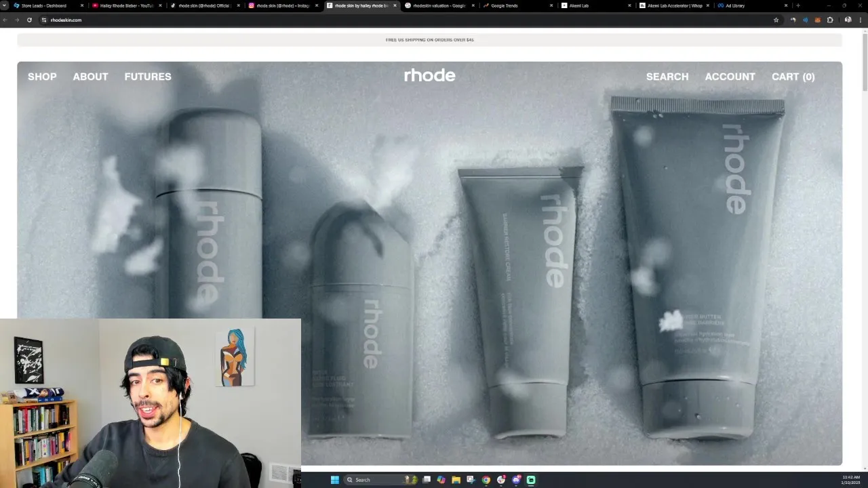The image size is (868, 488).
Task: Click the large rhode tube product image
Action: coord(698,267)
